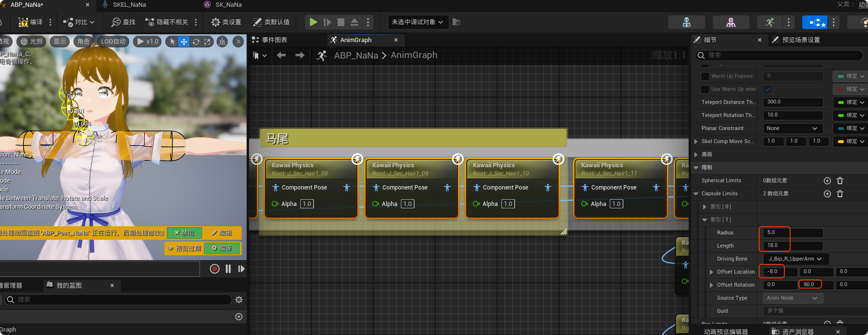This screenshot has height=335, width=868.
Task: Click the Lighting (光照) viewport button
Action: coord(31,42)
